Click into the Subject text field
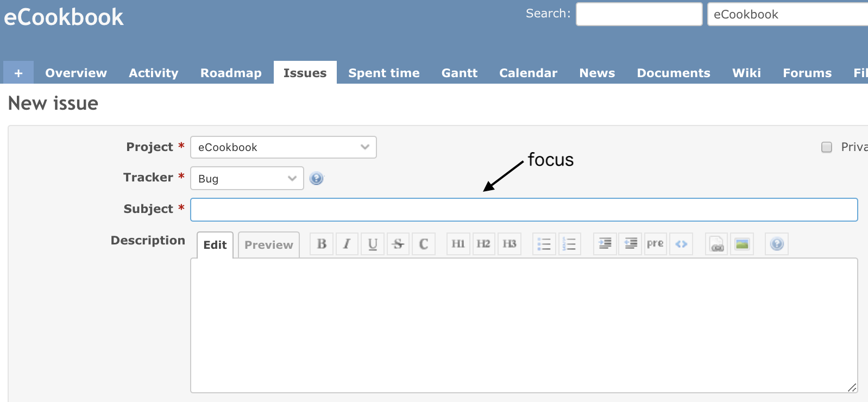The height and width of the screenshot is (402, 868). pyautogui.click(x=524, y=210)
